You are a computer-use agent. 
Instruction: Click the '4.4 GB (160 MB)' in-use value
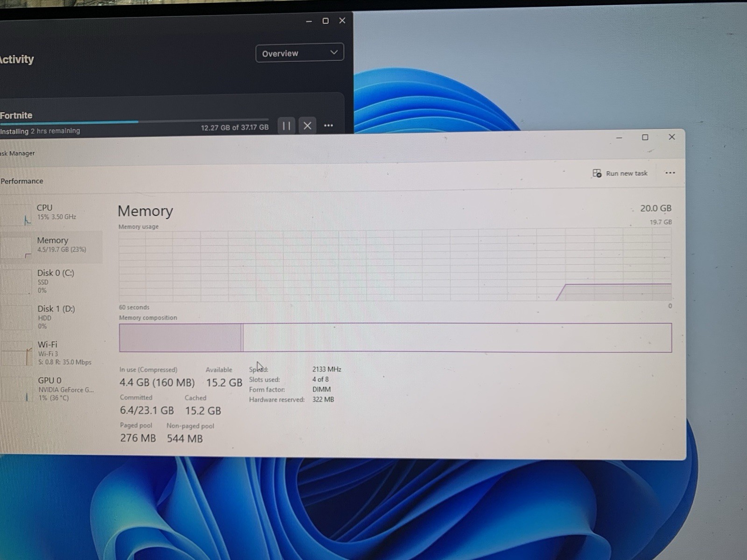click(157, 383)
